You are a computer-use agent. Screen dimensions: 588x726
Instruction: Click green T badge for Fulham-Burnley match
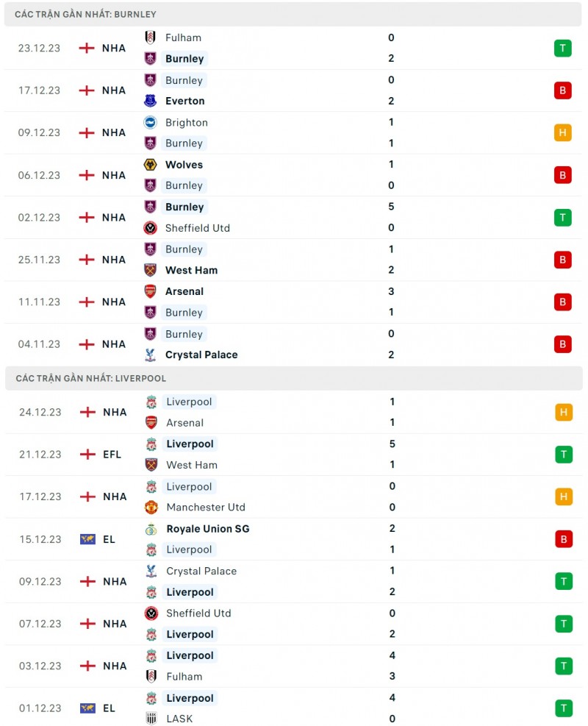[x=563, y=49]
